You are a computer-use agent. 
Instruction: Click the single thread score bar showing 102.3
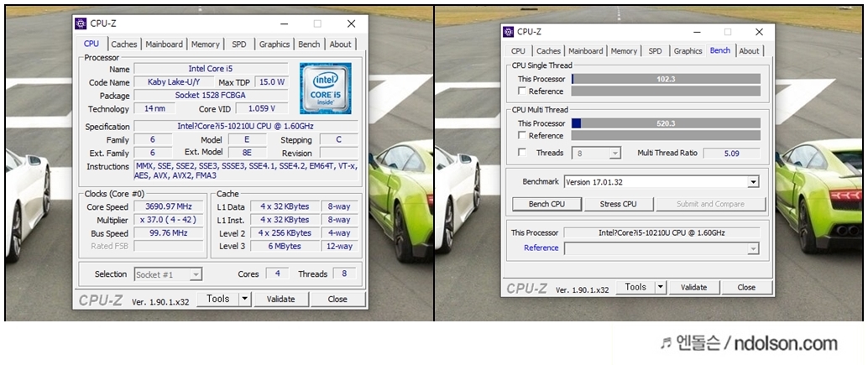pyautogui.click(x=666, y=79)
